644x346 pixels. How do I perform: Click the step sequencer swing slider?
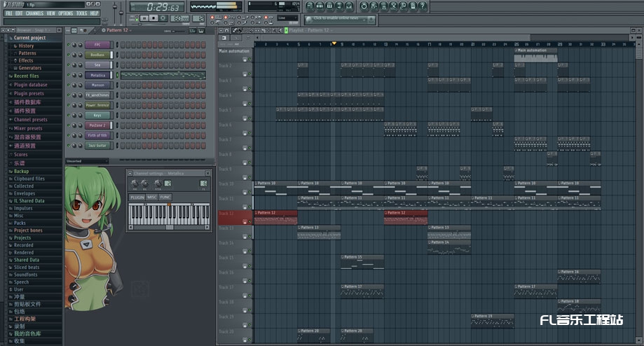pos(178,31)
